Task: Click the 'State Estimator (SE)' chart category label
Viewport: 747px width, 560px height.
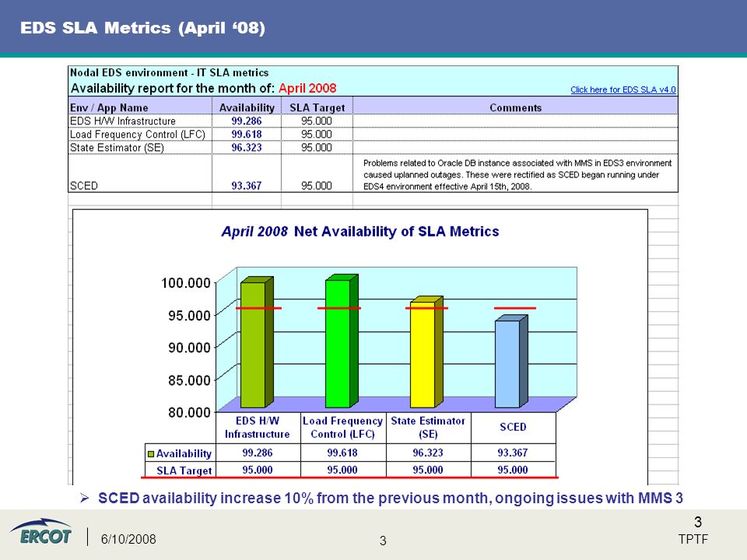Action: click(x=428, y=428)
